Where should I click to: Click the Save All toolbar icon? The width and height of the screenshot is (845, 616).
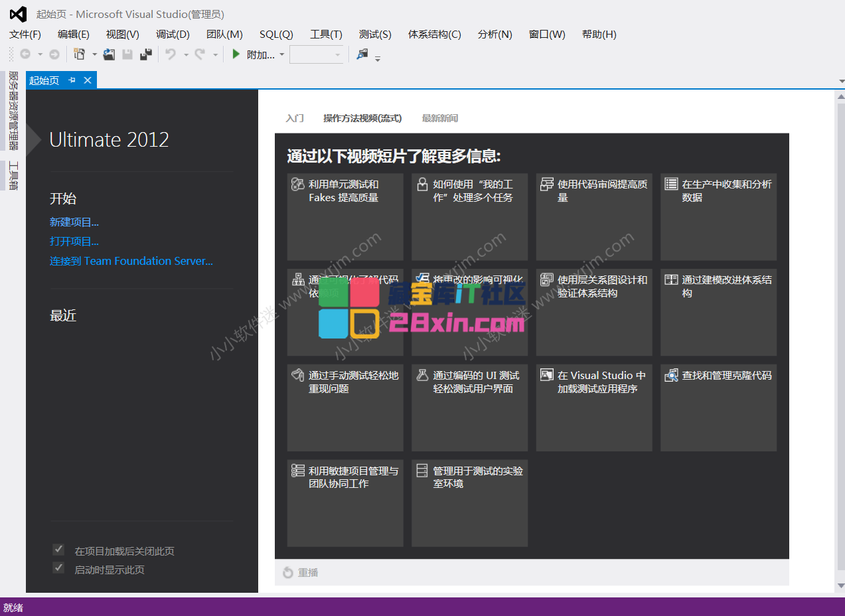[146, 54]
